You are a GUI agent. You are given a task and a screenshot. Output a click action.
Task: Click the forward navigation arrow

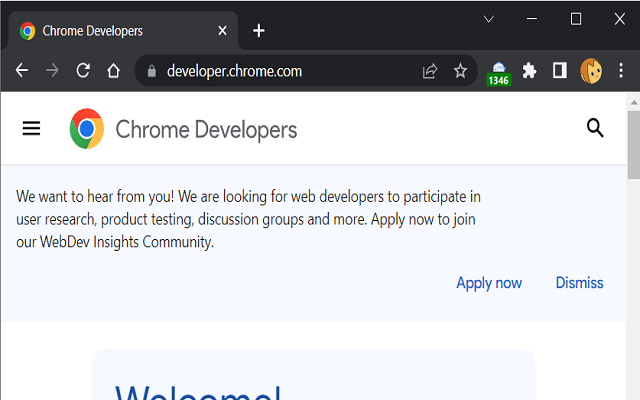[52, 71]
